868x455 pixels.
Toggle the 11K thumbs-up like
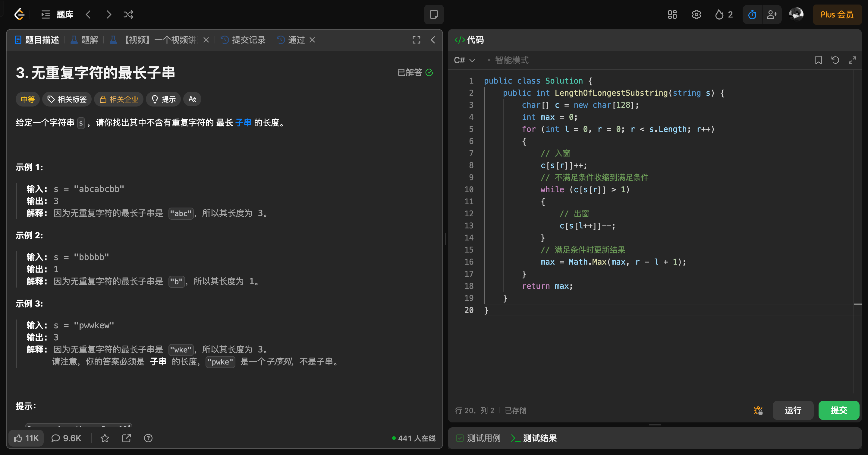coord(26,438)
